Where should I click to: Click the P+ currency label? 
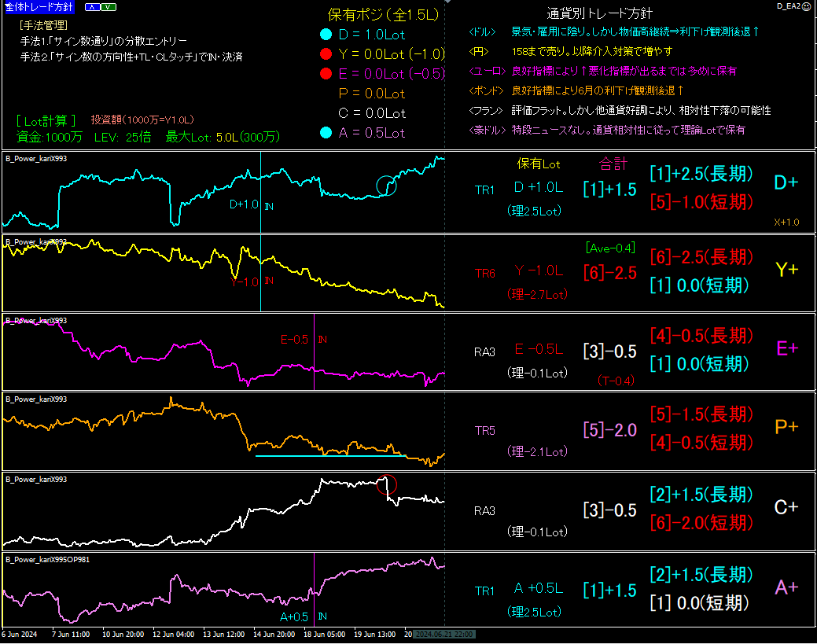point(786,427)
